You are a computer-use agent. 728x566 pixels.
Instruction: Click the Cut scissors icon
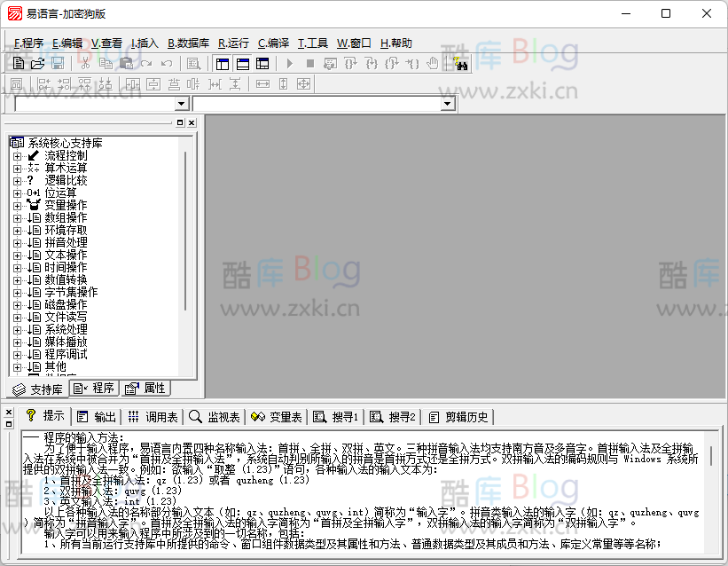coord(85,64)
